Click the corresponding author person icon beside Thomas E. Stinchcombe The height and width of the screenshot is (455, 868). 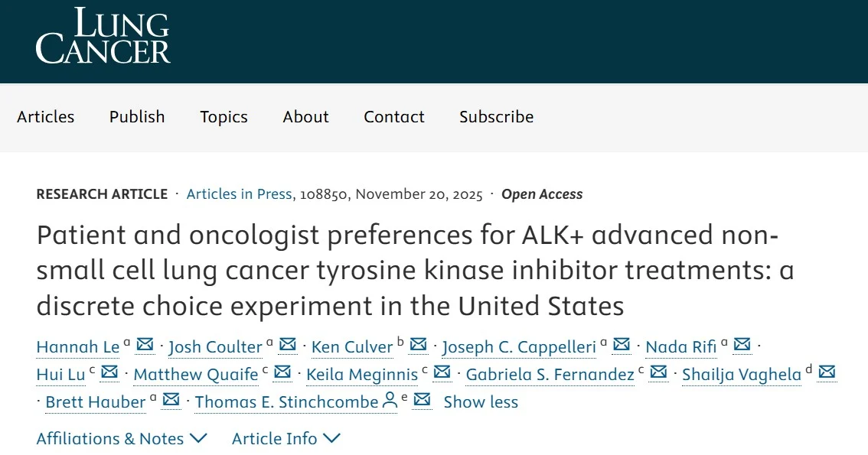390,401
